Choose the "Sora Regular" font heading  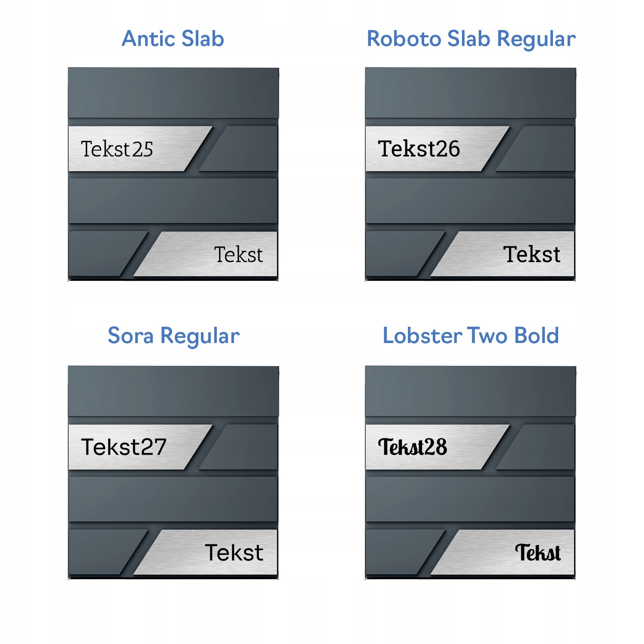173,336
